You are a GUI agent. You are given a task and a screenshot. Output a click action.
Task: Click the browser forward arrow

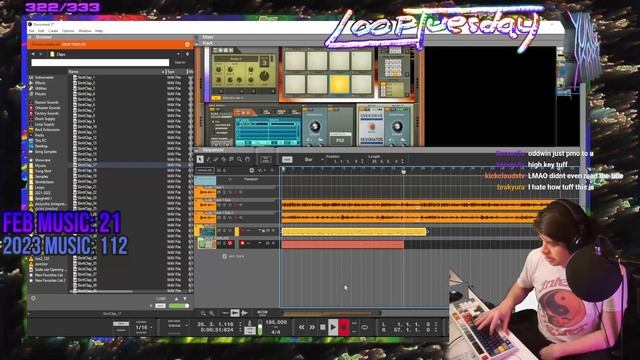click(x=41, y=54)
